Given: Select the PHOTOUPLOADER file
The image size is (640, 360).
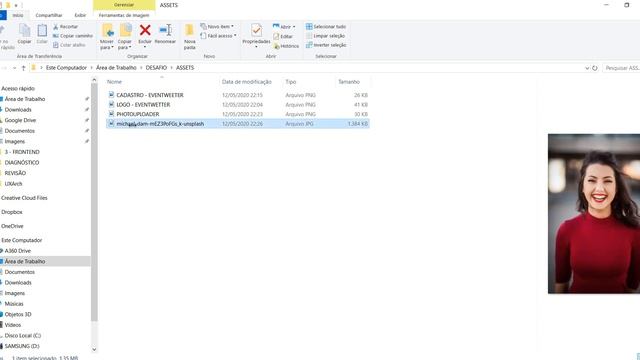Looking at the screenshot, I should [238, 114].
